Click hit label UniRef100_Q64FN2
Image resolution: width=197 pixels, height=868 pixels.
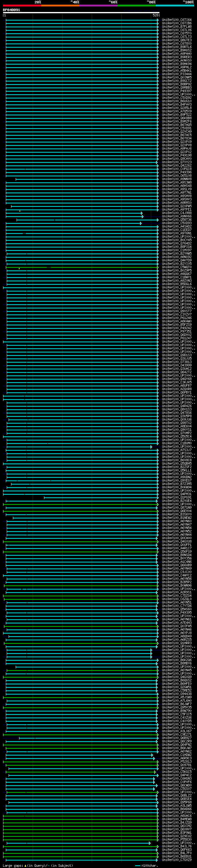click(176, 745)
